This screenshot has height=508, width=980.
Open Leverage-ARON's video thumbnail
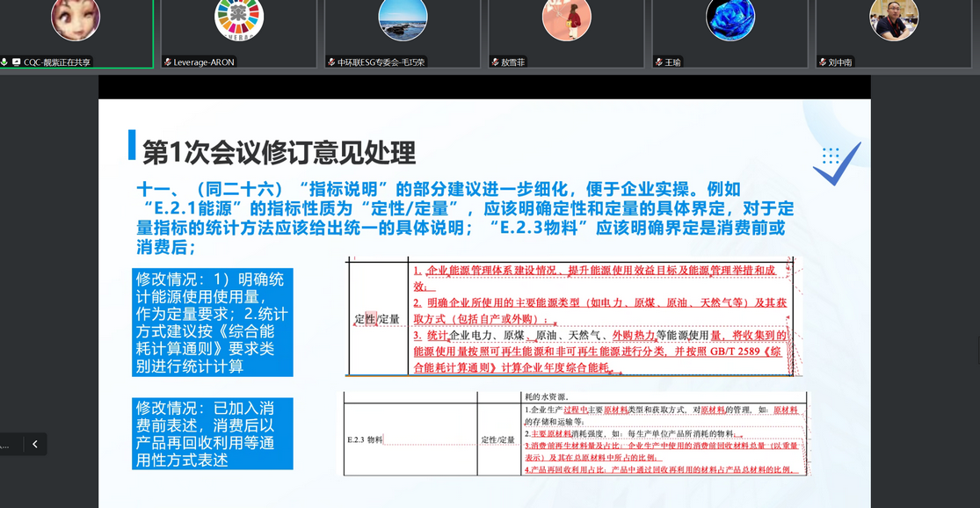[x=239, y=19]
